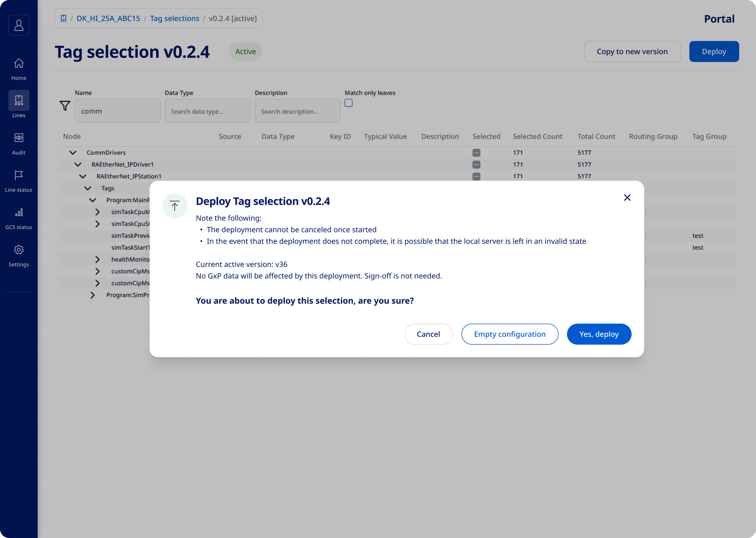Enable Match only leaves checkbox

348,103
